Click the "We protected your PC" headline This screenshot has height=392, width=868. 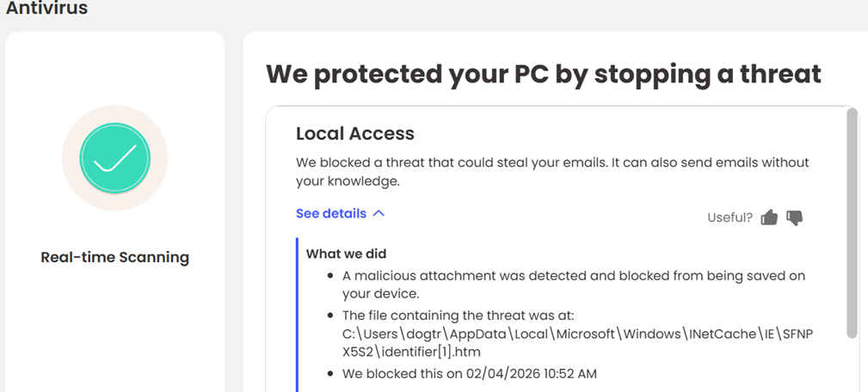(544, 74)
